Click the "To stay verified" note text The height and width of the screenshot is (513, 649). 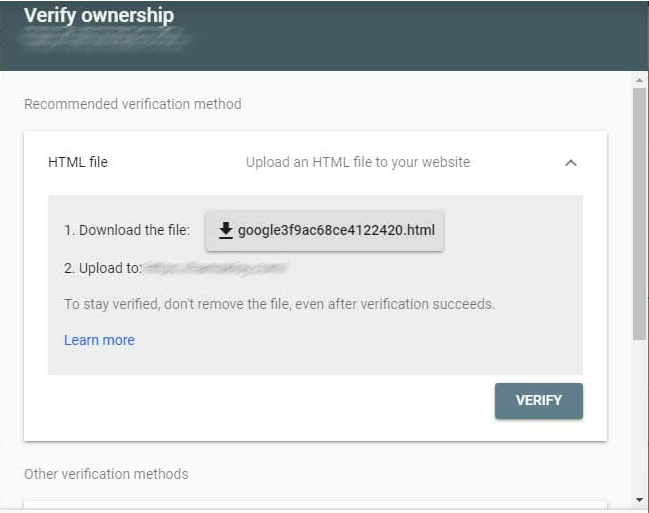279,304
